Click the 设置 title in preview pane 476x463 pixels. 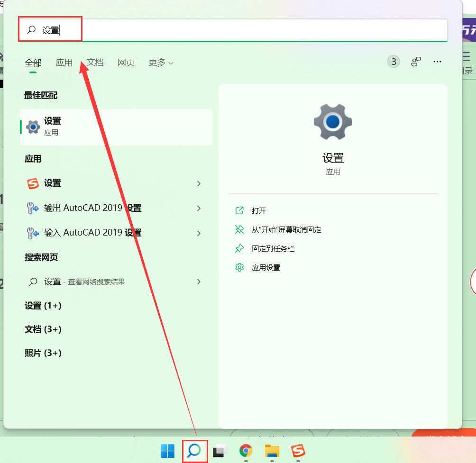click(x=333, y=158)
